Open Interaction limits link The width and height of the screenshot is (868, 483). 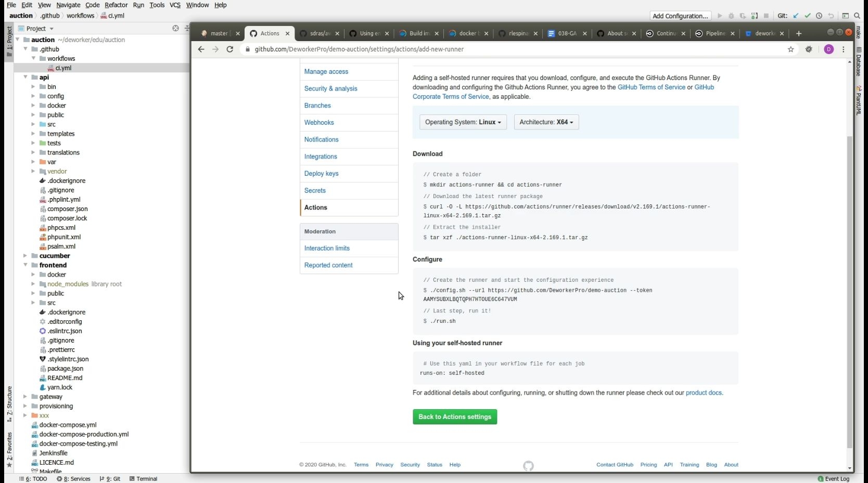[x=327, y=249]
